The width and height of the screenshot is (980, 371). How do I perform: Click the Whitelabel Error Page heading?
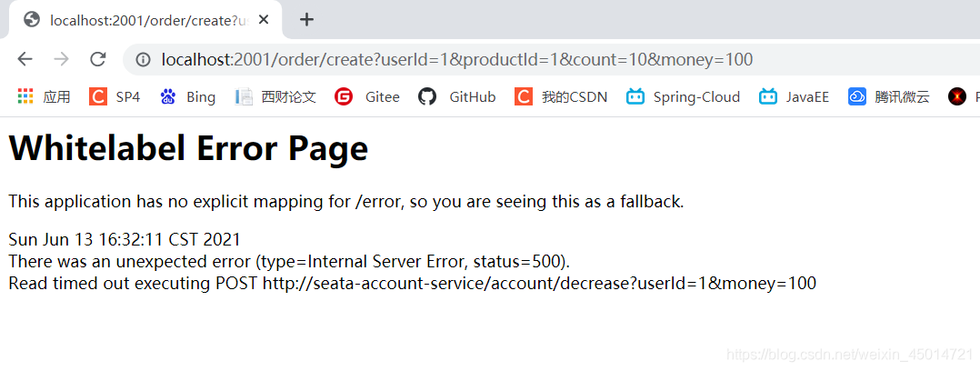point(188,149)
